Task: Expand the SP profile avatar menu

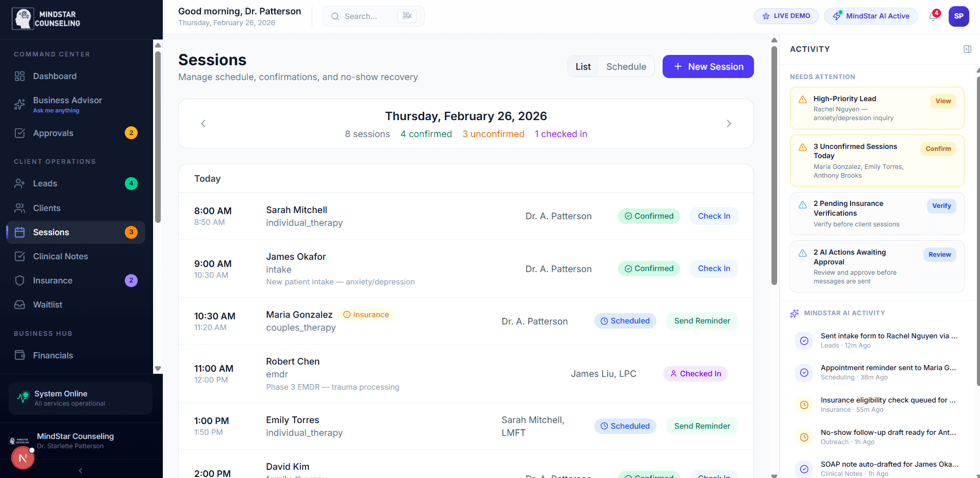Action: point(958,16)
